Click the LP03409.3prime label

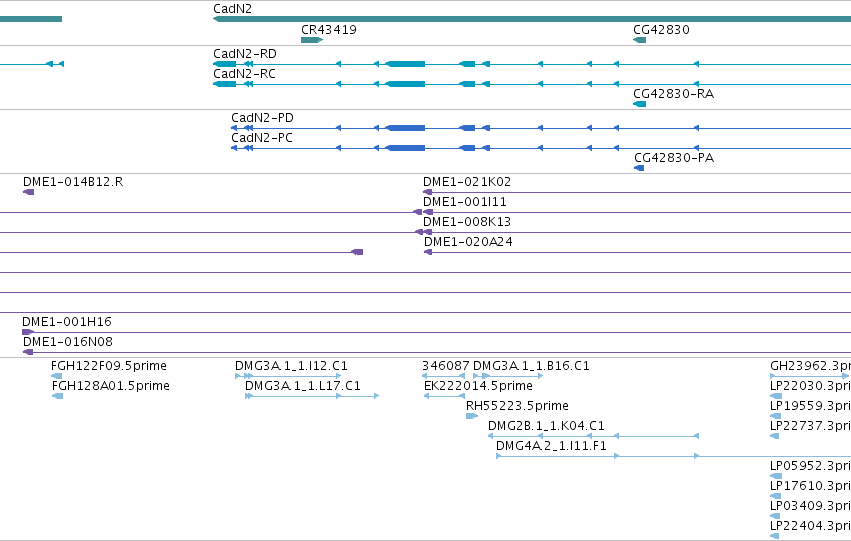(x=810, y=506)
